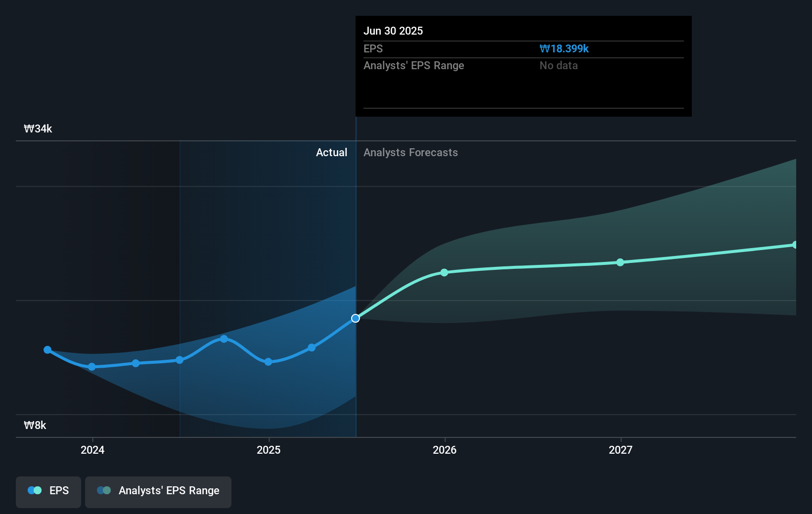This screenshot has height=514, width=812.
Task: Select the forecast EPS point above 2026
Action: click(x=444, y=273)
